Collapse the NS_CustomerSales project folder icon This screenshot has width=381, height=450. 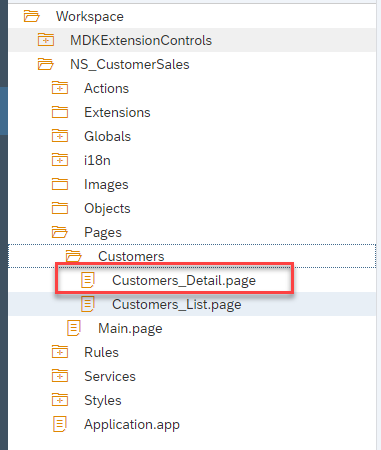point(46,64)
